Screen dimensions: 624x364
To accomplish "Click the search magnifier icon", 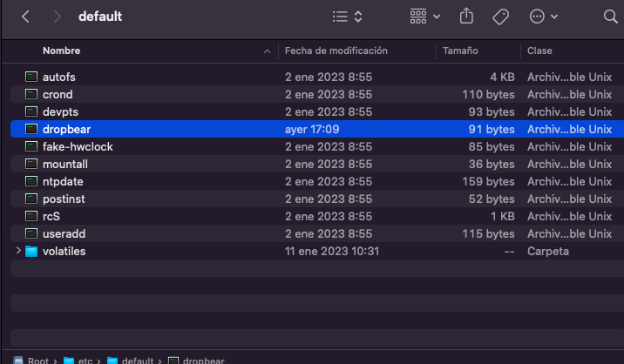I will tap(610, 17).
